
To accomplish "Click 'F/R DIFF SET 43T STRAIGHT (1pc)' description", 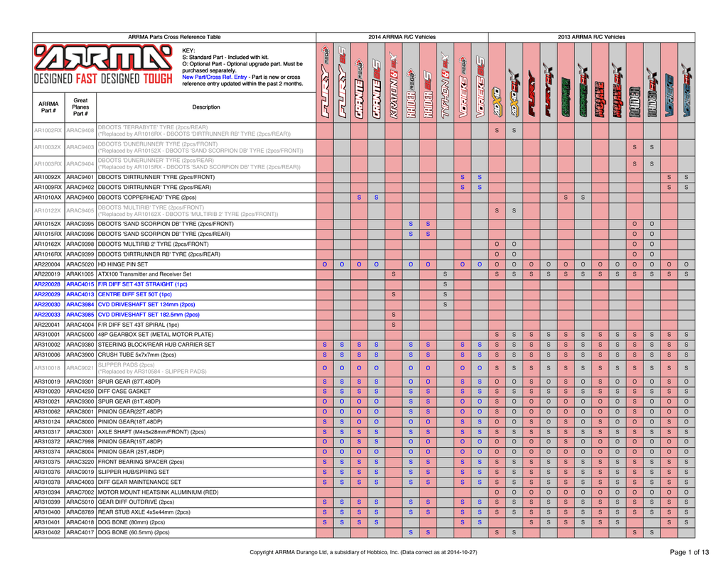I will click(x=142, y=284).
